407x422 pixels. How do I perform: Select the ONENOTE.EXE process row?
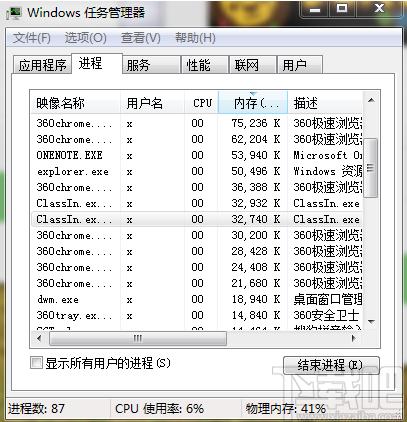[197, 155]
